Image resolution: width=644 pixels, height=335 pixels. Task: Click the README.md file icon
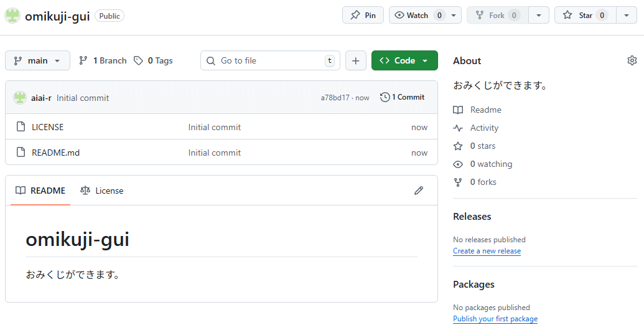pyautogui.click(x=21, y=152)
